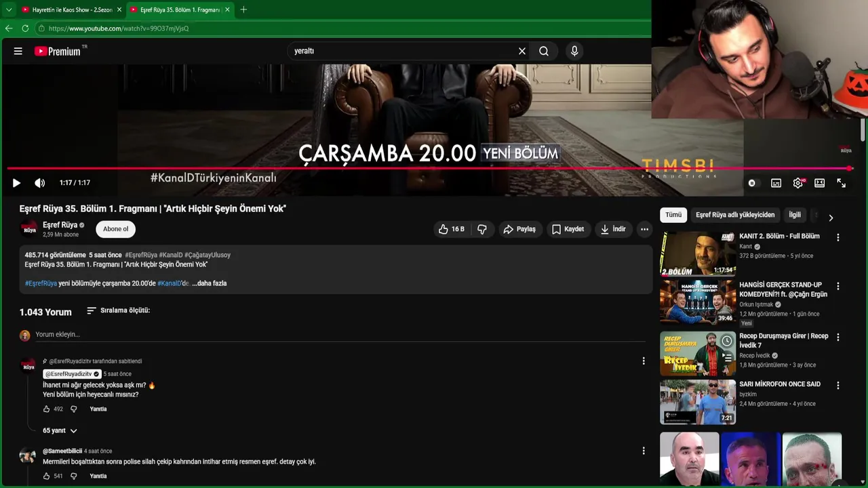
Task: Seek on the red video progress bar
Action: 430,168
